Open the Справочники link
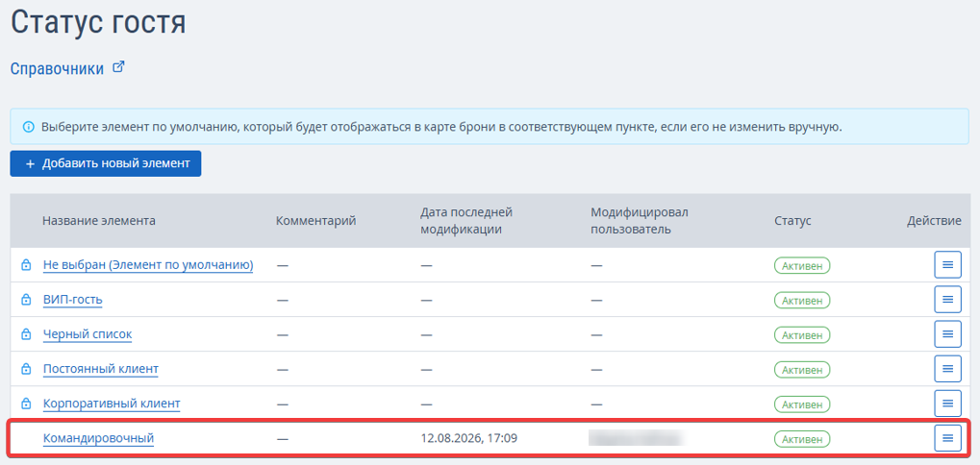The width and height of the screenshot is (980, 465). pyautogui.click(x=57, y=68)
